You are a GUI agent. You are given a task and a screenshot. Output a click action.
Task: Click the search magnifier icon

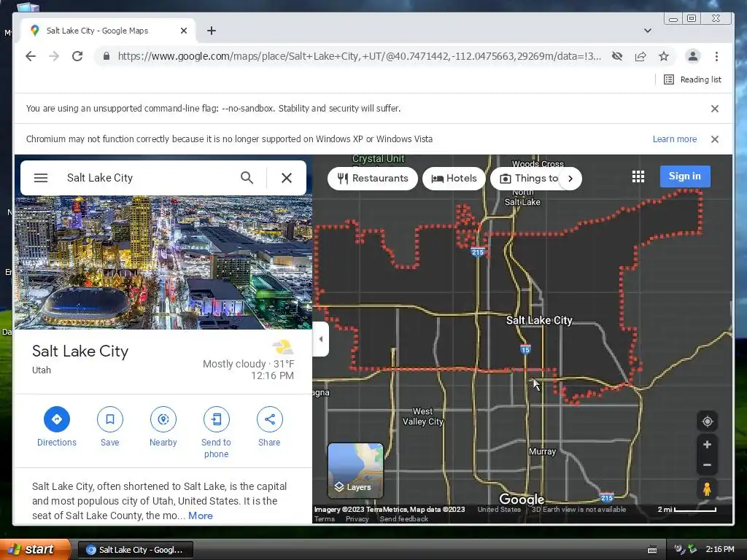coord(247,178)
